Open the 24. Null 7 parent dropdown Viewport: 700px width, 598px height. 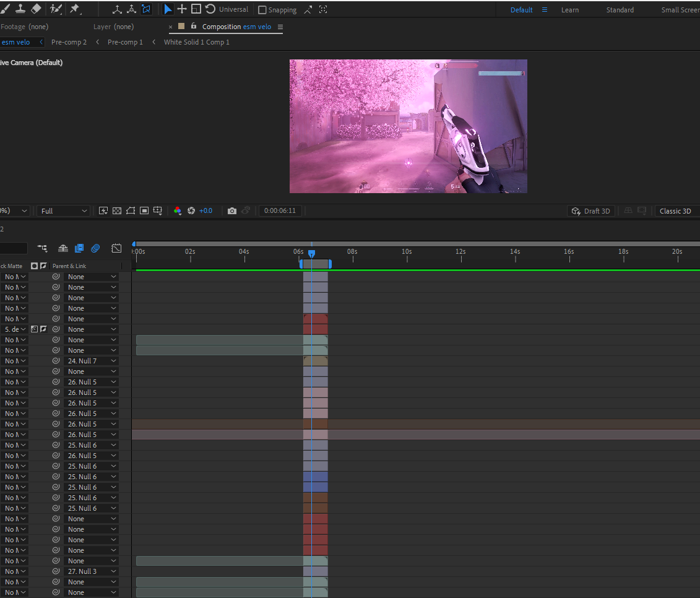pyautogui.click(x=91, y=361)
